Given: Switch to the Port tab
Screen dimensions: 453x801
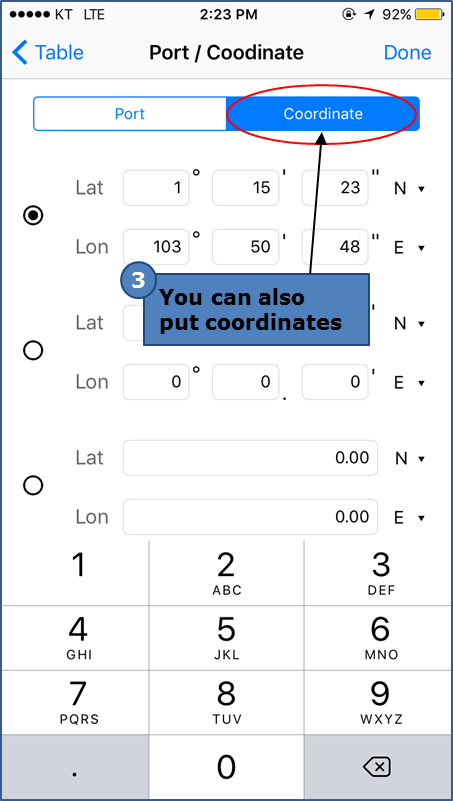Looking at the screenshot, I should click(130, 113).
